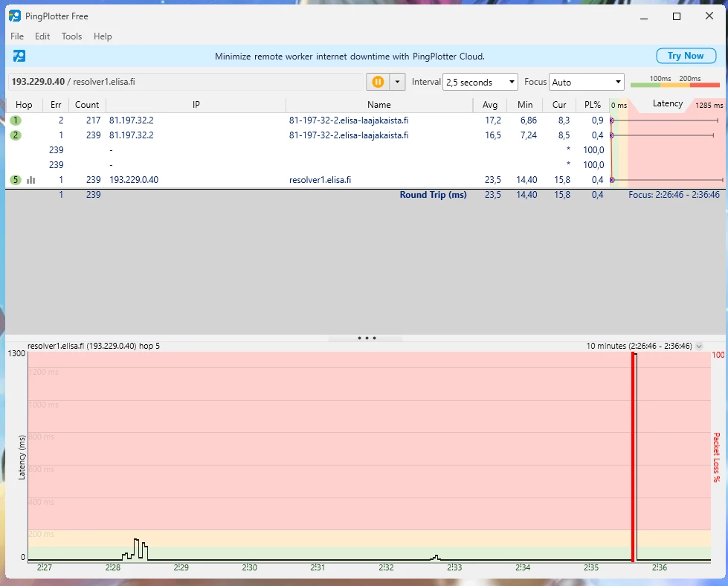Sort by the Hop column header
728x586 pixels.
[x=24, y=105]
